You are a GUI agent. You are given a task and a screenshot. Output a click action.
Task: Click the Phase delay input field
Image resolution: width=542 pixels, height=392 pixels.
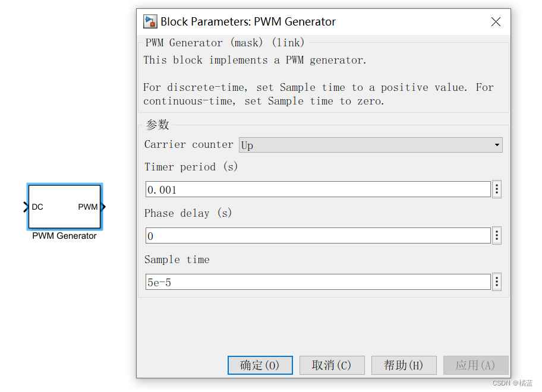pos(318,236)
